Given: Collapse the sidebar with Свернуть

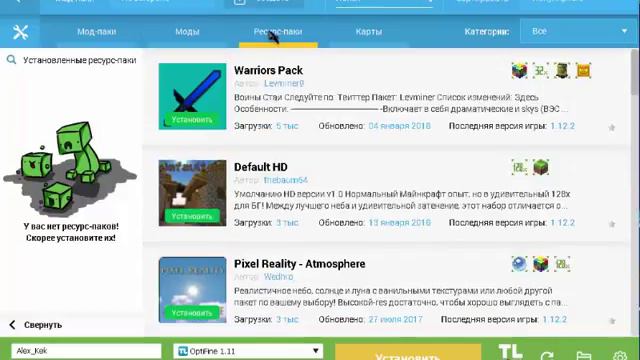Looking at the screenshot, I should (36, 325).
